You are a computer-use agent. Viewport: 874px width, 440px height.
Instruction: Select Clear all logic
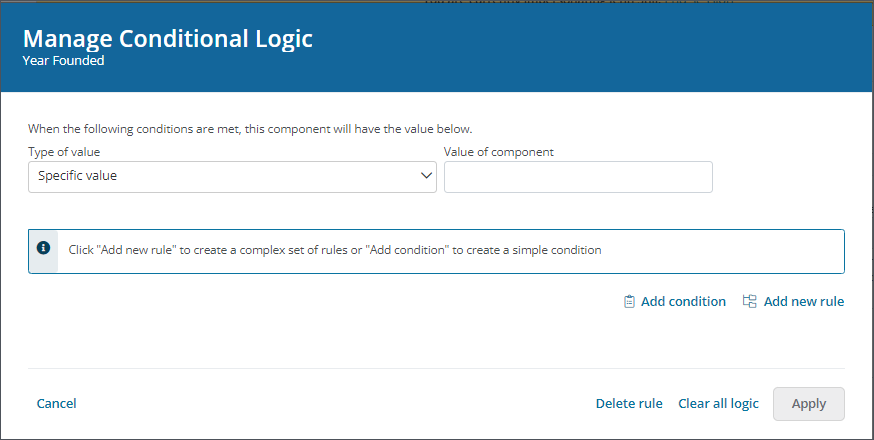tap(718, 404)
